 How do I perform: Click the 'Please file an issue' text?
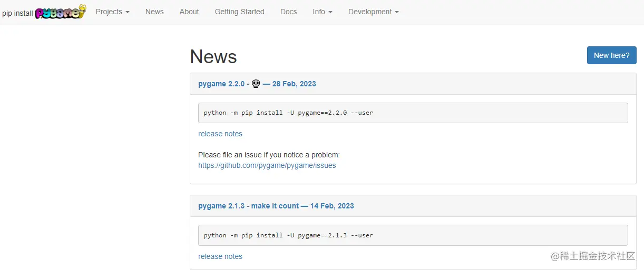point(269,155)
